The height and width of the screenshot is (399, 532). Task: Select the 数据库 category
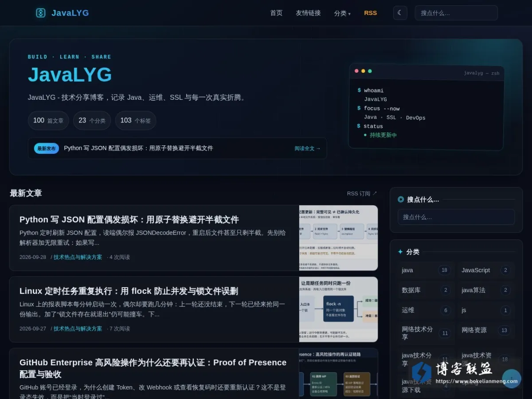pos(426,290)
